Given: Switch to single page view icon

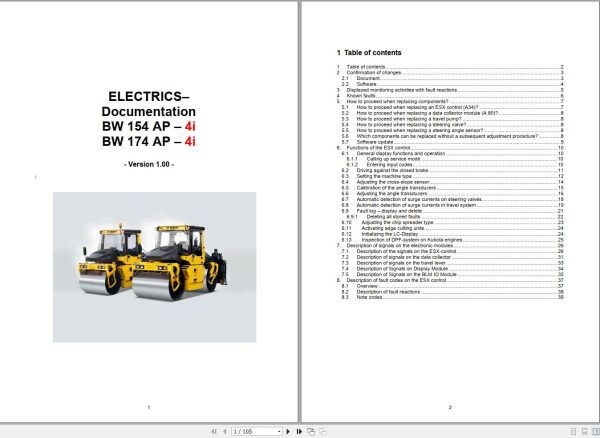Looking at the screenshot, I should pos(573,431).
